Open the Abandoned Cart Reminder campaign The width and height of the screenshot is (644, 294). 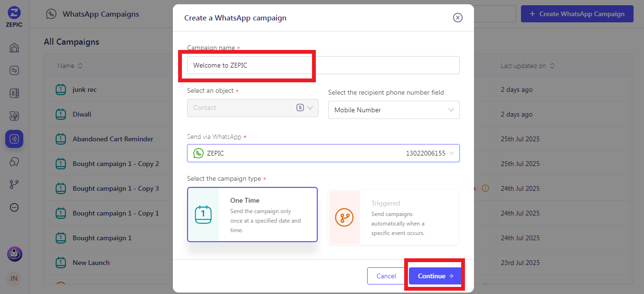coord(113,139)
